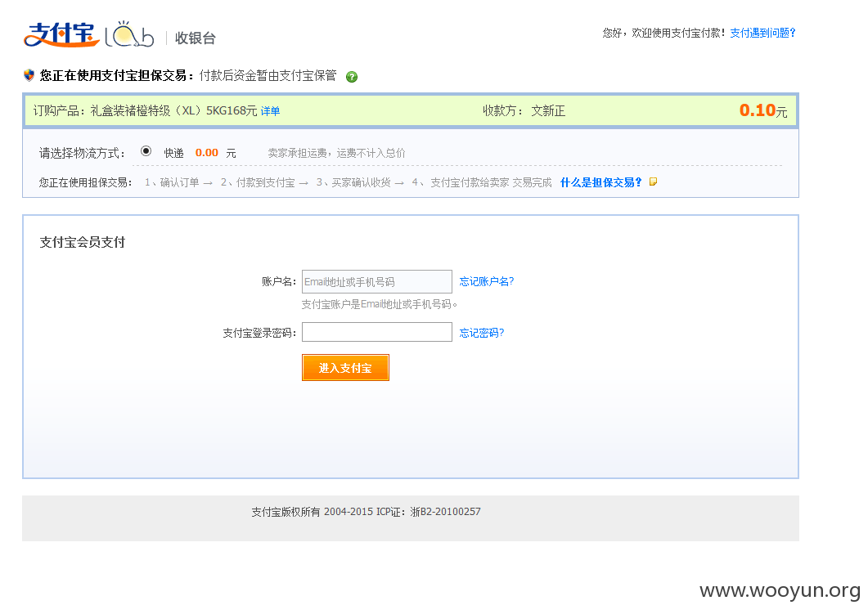868x614 pixels.
Task: Click step 2、付款到支付宝 text
Action: pos(258,182)
